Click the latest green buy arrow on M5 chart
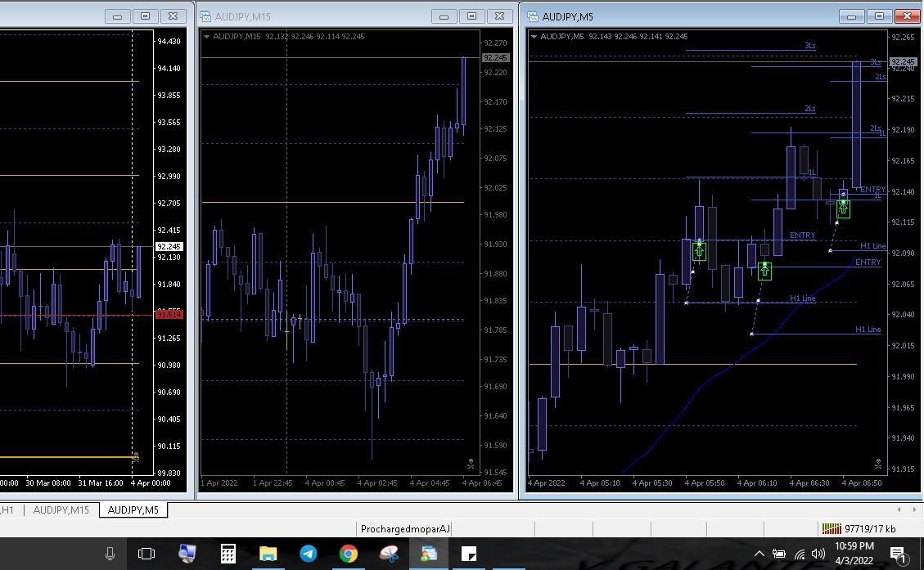The height and width of the screenshot is (570, 924). coord(843,209)
